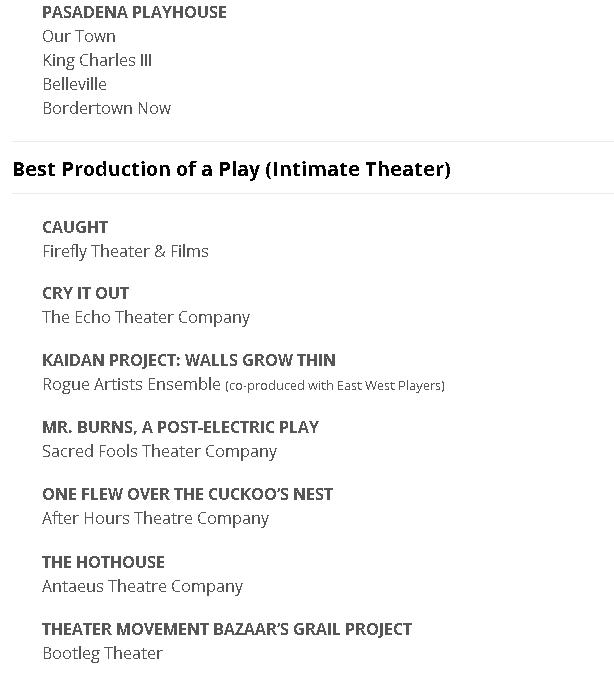Select THE HOTHOUSE nominee title
This screenshot has width=614, height=683.
click(103, 562)
